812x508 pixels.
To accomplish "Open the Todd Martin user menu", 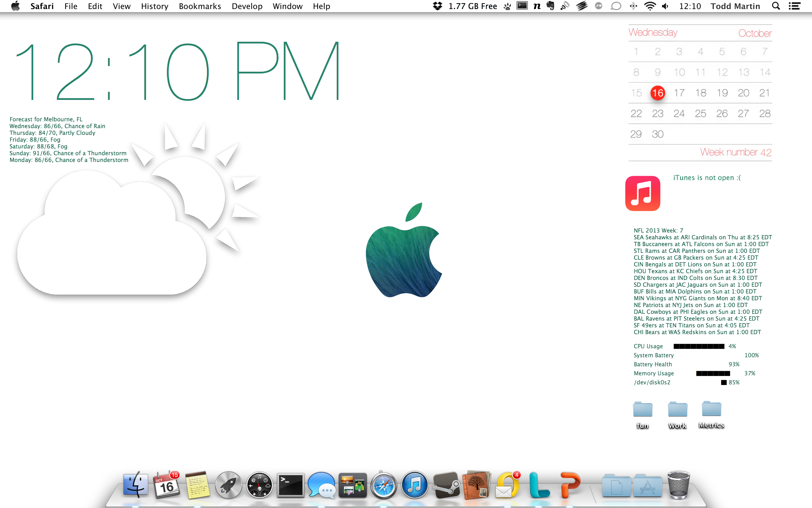I will coord(735,6).
